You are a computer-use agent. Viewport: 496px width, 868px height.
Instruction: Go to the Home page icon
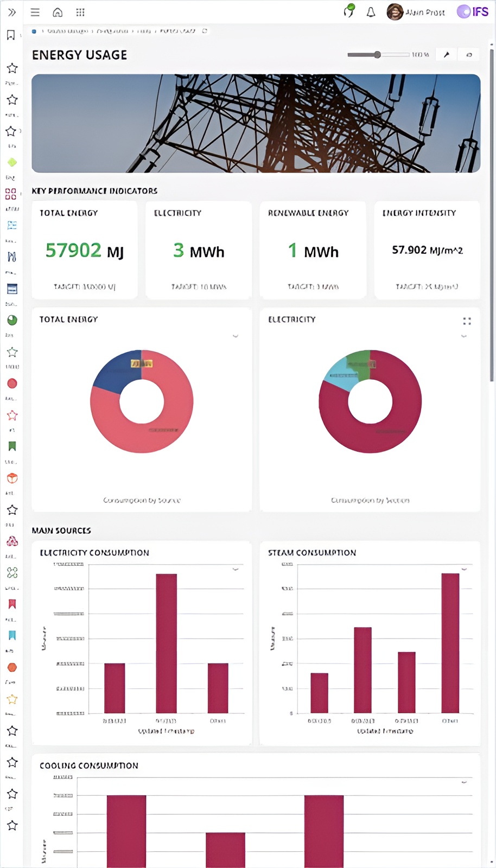click(58, 12)
